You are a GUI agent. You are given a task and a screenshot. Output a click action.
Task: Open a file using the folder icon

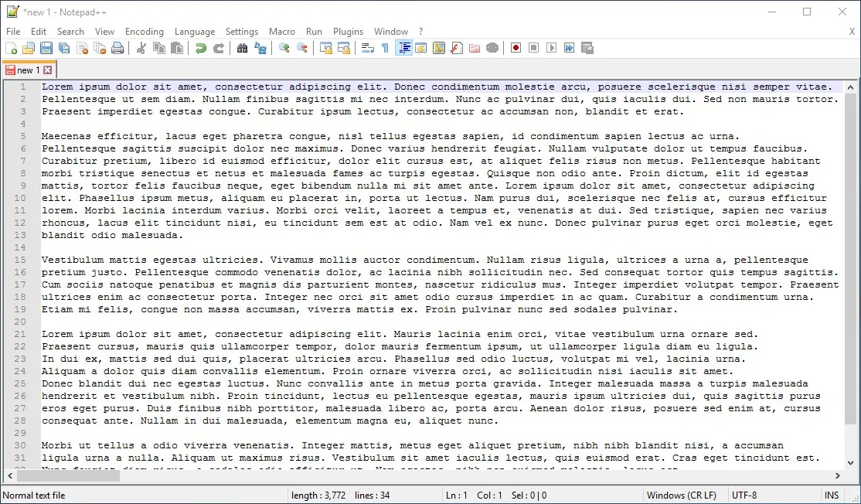click(x=29, y=49)
